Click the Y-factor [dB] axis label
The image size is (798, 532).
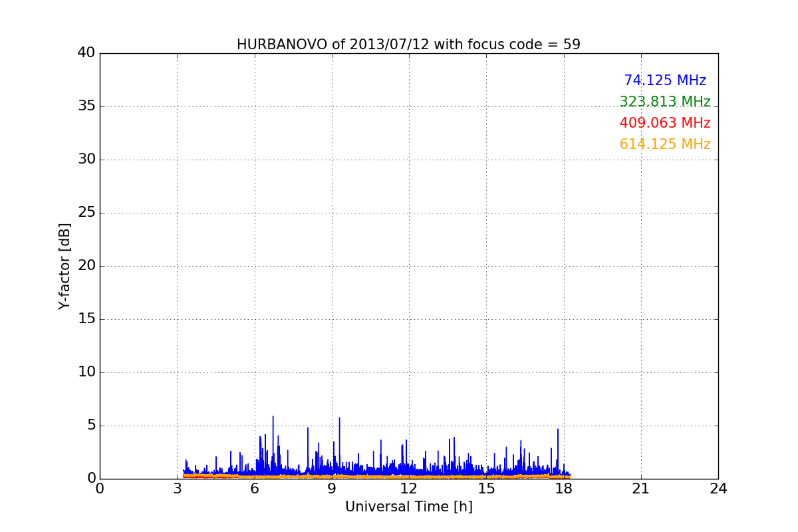65,266
